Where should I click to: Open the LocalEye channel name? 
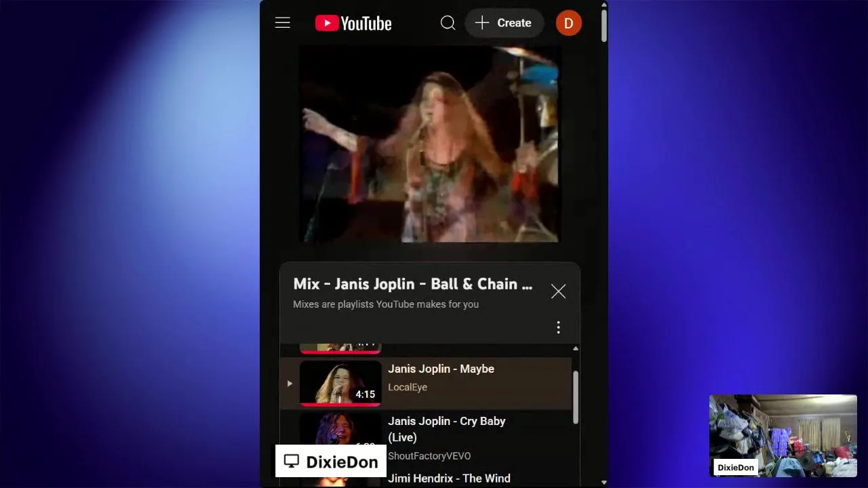[408, 387]
